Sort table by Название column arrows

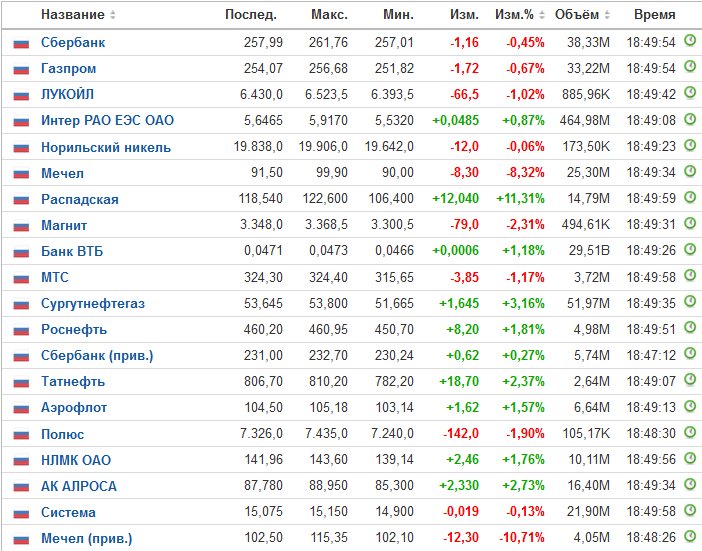coord(113,15)
